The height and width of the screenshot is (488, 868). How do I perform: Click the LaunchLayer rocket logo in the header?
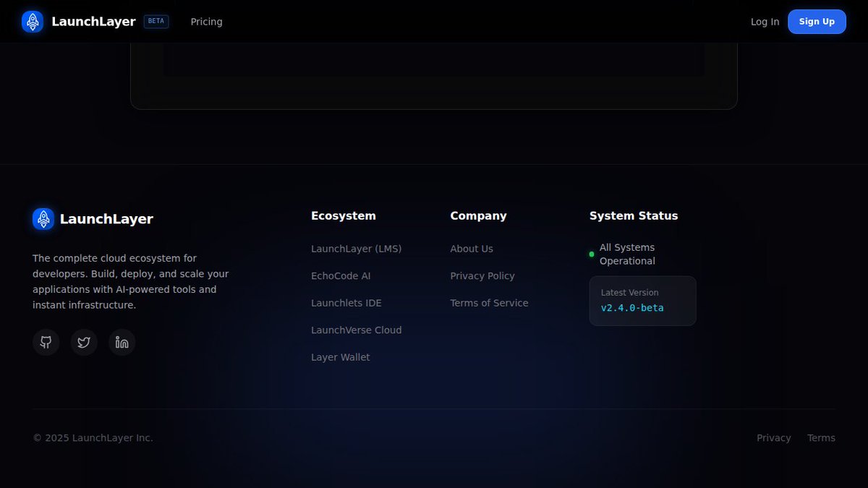pyautogui.click(x=32, y=21)
